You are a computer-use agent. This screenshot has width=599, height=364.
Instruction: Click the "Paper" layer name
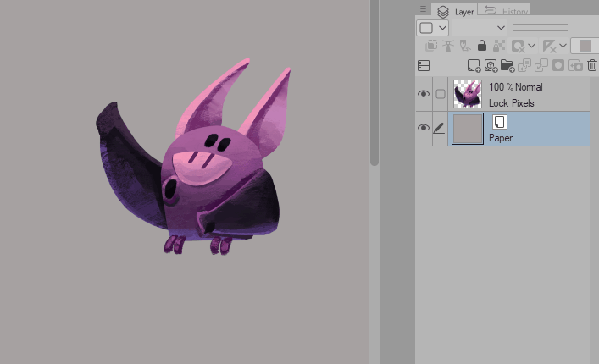501,138
